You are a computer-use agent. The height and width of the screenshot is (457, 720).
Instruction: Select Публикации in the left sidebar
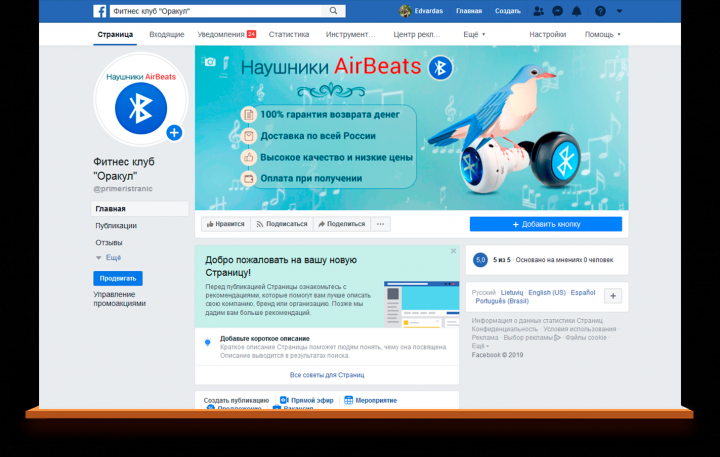tap(116, 226)
